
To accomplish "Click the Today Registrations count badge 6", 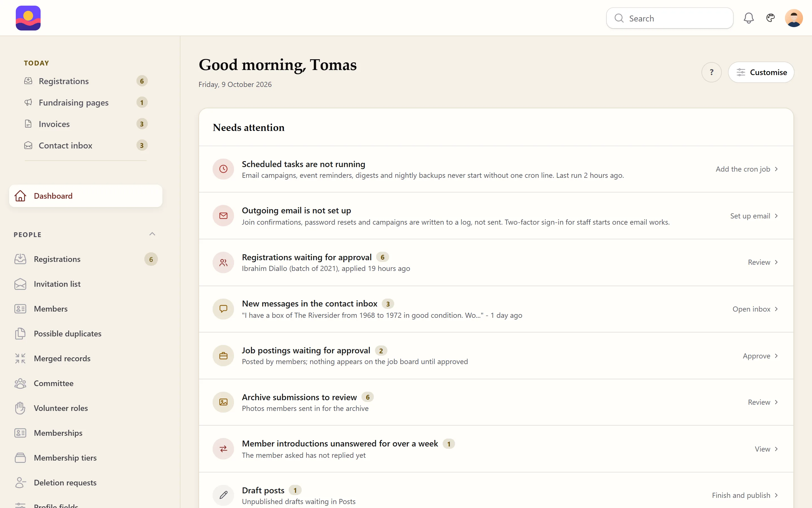I will coord(142,81).
